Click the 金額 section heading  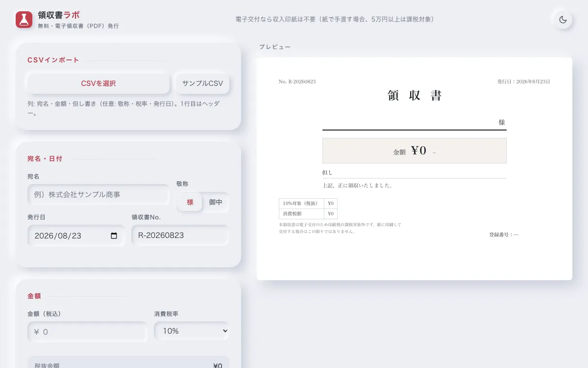click(x=34, y=296)
